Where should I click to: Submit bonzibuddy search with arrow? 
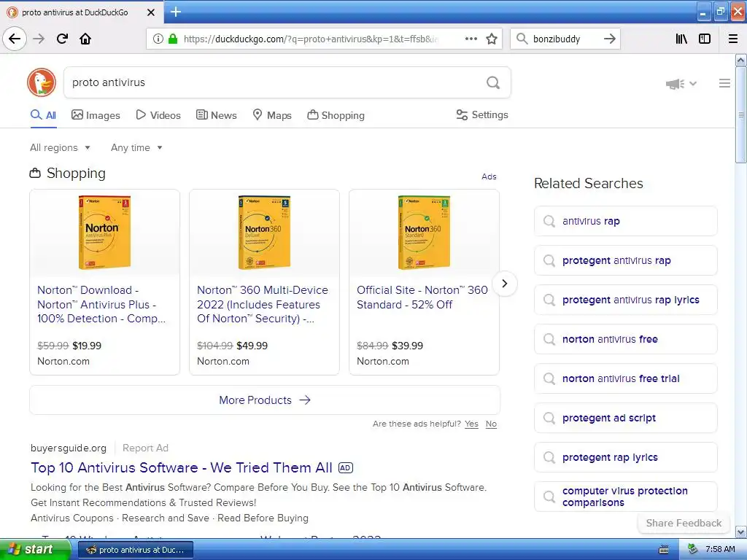click(610, 39)
